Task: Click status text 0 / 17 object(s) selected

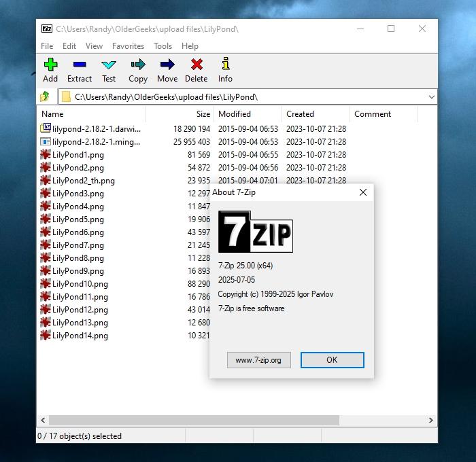Action: [80, 436]
